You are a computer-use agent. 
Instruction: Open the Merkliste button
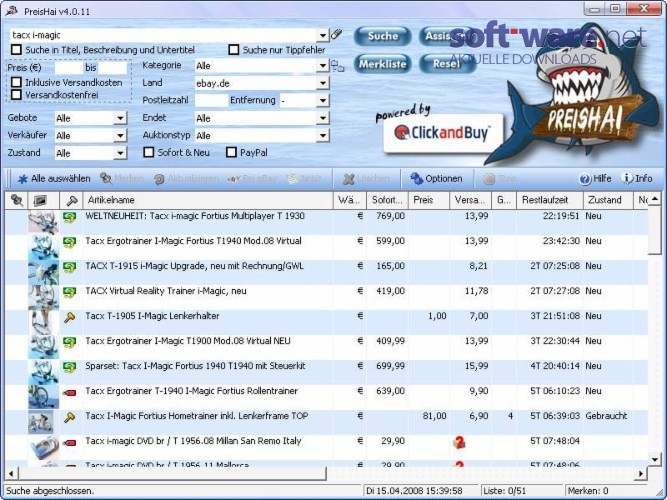[383, 64]
